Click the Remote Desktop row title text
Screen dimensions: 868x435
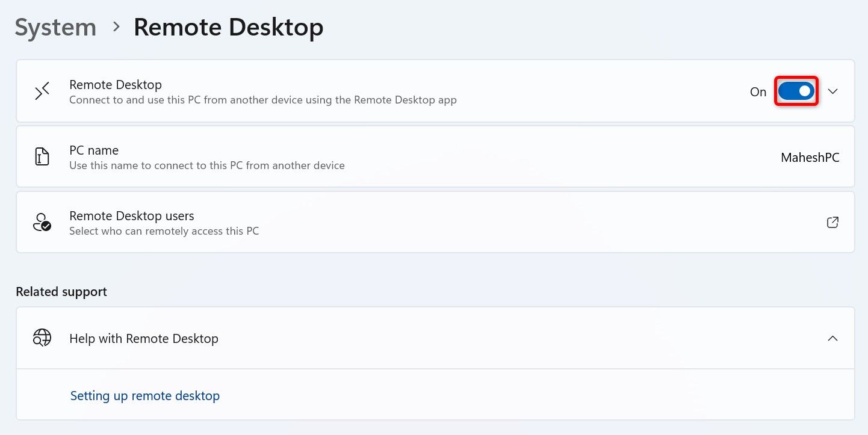tap(116, 85)
